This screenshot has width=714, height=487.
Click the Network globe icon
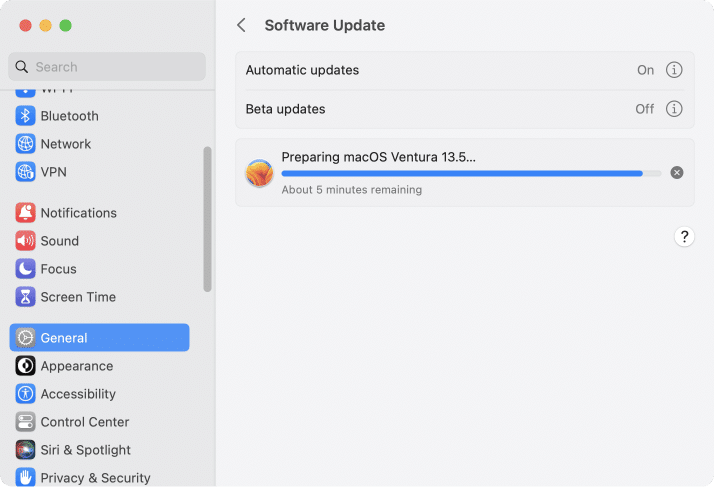coord(25,144)
